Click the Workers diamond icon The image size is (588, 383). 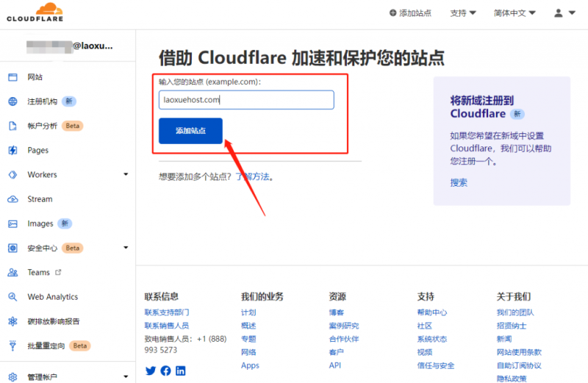[x=12, y=175]
